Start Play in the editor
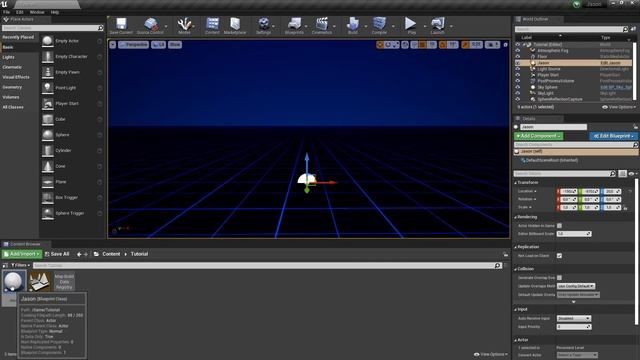Image resolution: width=640 pixels, height=360 pixels. pos(411,25)
